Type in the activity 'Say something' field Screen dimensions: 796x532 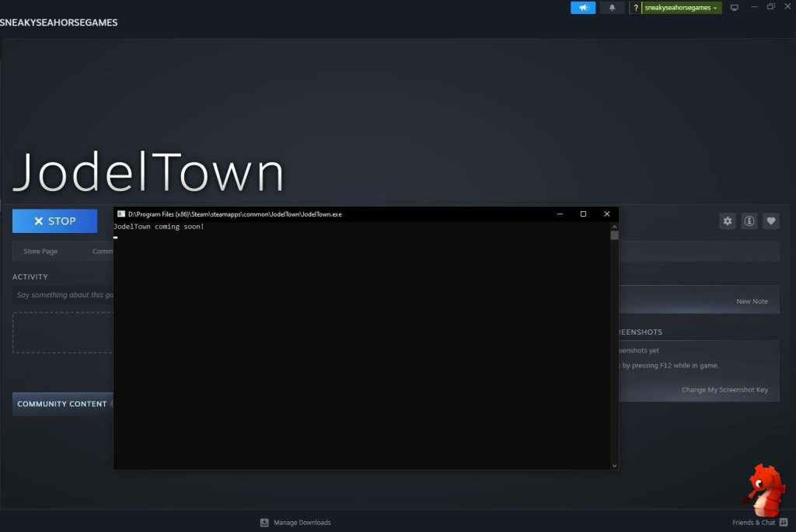[64, 295]
